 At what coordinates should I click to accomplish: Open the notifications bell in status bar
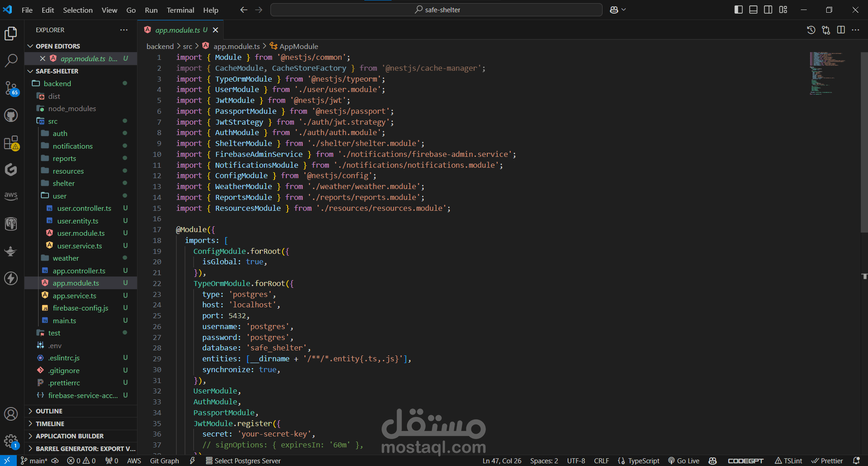(x=857, y=461)
